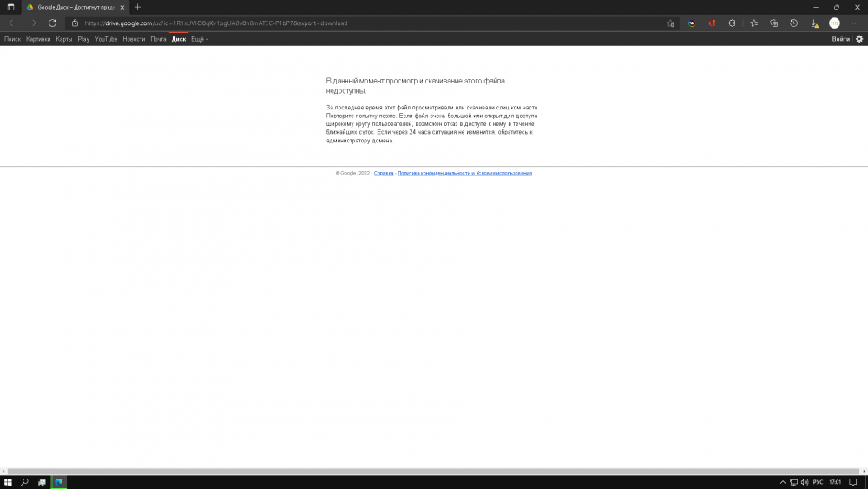Open Windows taskbar search
868x489 pixels.
point(24,482)
